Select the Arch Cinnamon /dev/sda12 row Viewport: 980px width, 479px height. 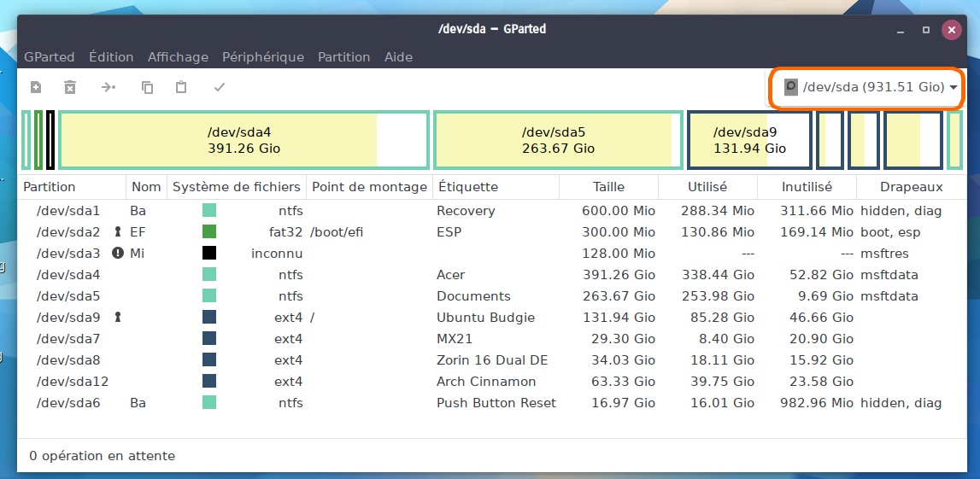485,382
